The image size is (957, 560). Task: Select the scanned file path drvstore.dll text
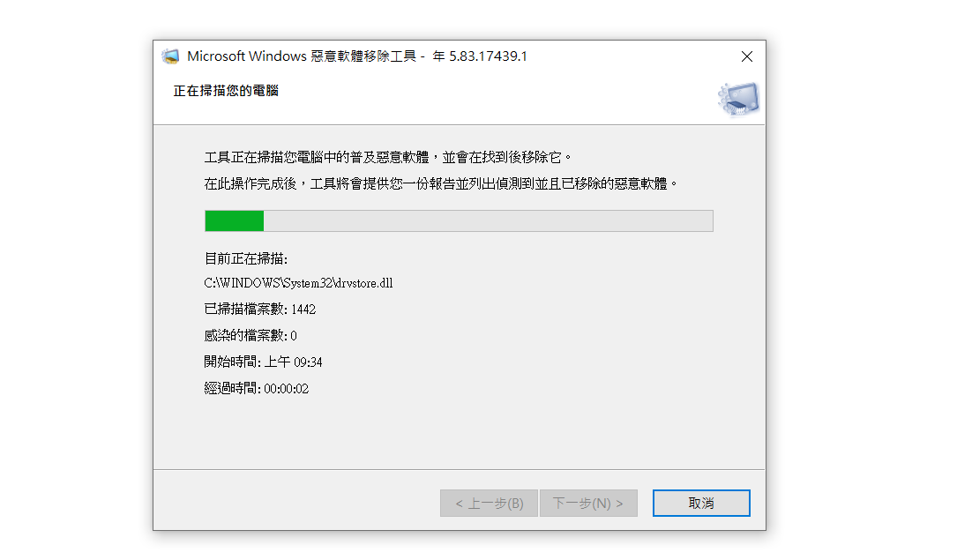pos(298,283)
